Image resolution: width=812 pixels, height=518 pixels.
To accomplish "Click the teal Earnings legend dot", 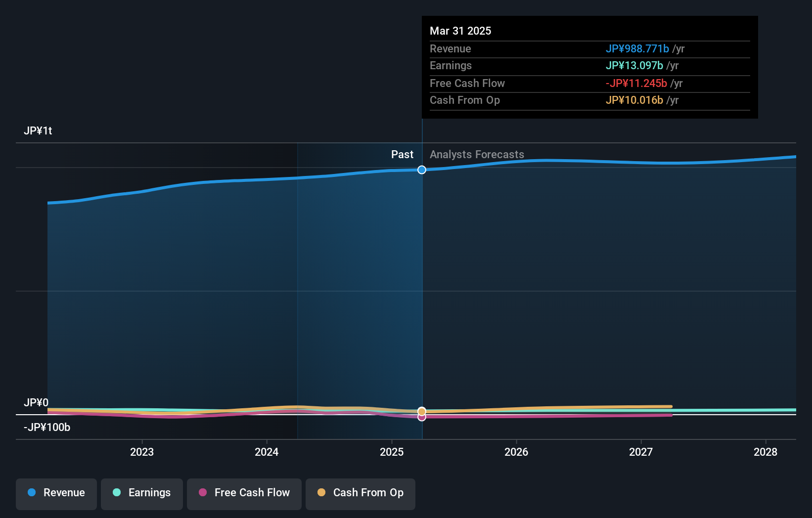I will [117, 492].
